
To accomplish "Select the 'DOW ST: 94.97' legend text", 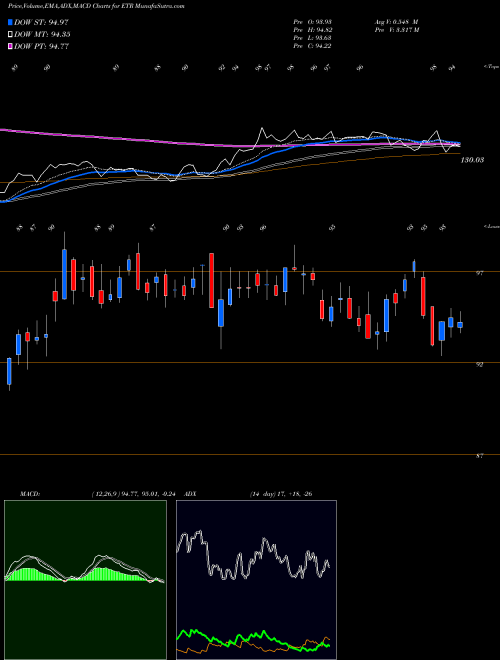I will (41, 22).
